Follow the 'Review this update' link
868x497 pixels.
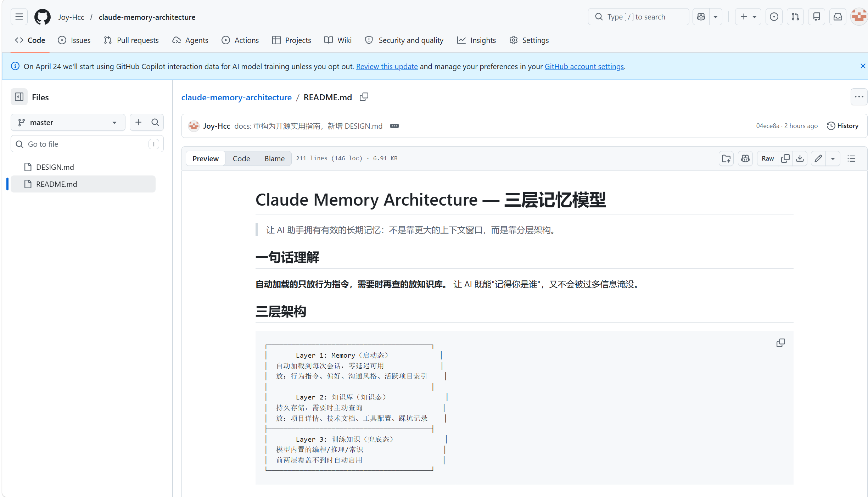387,66
